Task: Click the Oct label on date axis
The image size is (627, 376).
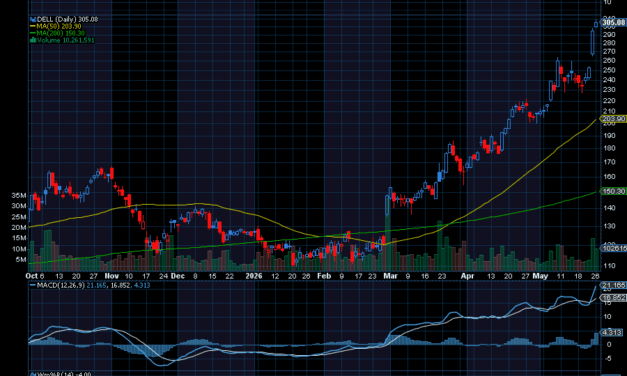Action: (x=31, y=276)
